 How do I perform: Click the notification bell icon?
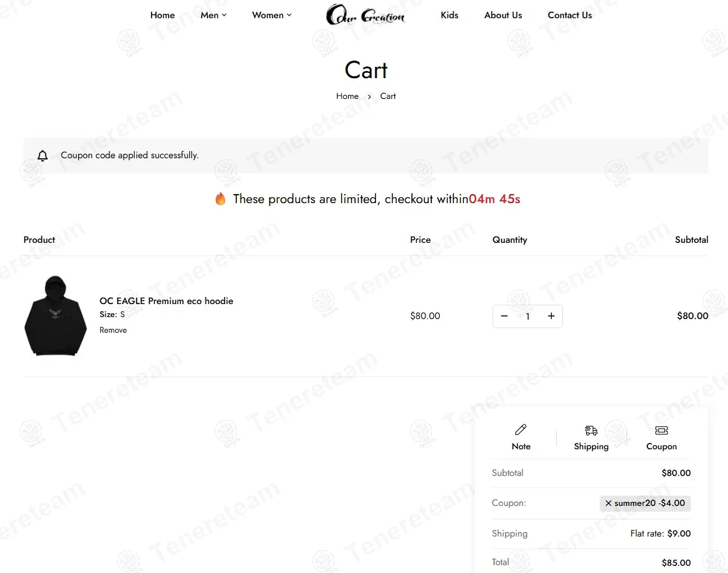pyautogui.click(x=42, y=155)
